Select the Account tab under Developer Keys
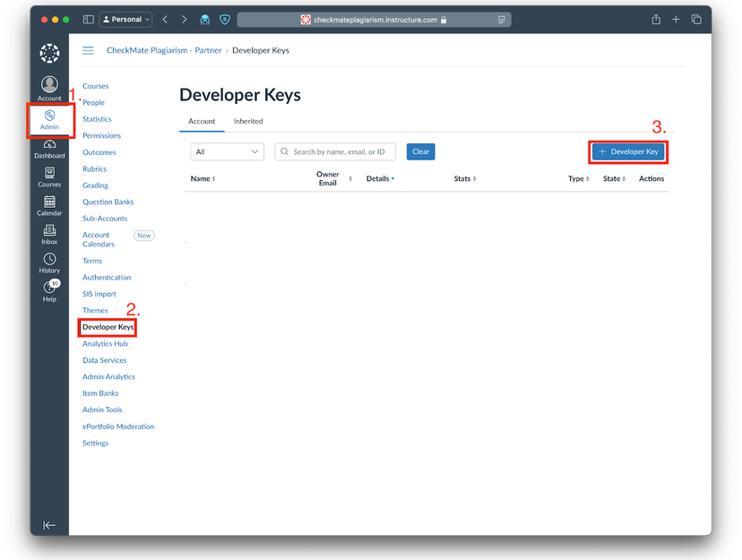 (202, 121)
